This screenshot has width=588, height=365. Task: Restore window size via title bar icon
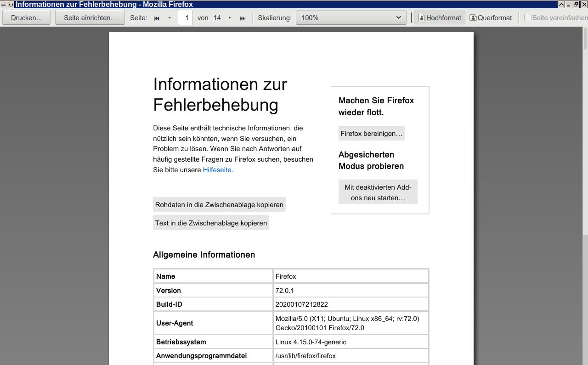pos(576,4)
